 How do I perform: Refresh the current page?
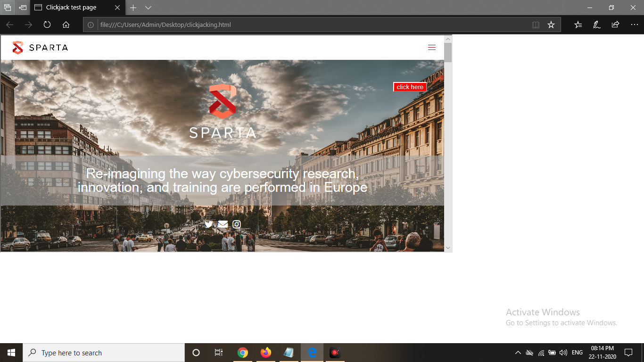(x=47, y=25)
